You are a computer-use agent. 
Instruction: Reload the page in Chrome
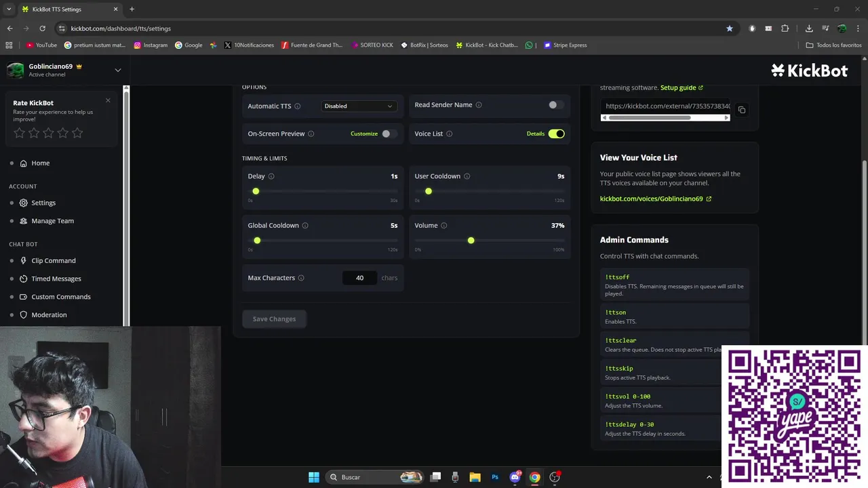(x=42, y=28)
